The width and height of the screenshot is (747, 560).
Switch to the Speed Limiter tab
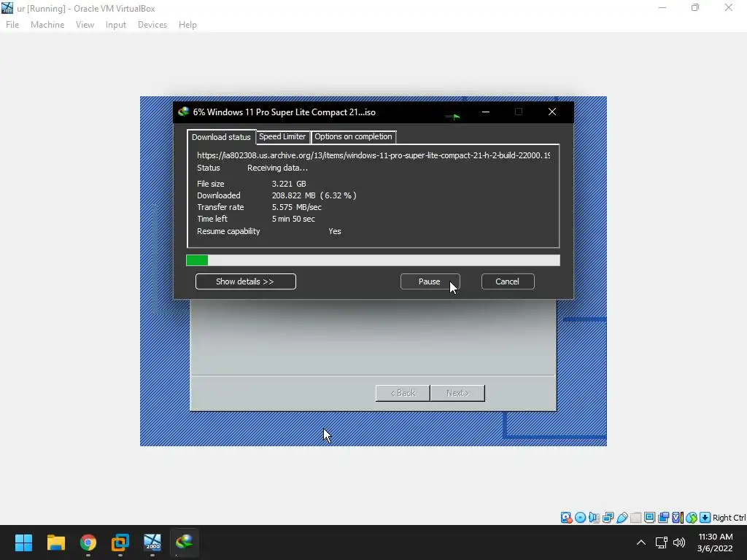[282, 136]
